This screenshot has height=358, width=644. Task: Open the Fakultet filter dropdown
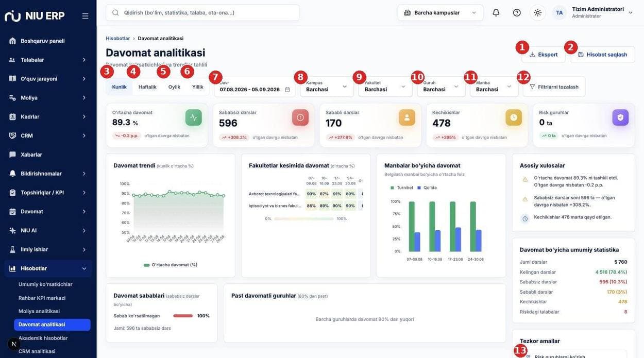(x=386, y=87)
